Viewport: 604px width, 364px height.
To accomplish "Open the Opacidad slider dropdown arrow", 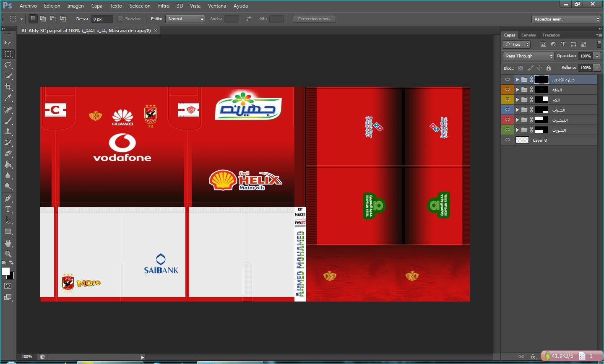I will [x=597, y=56].
